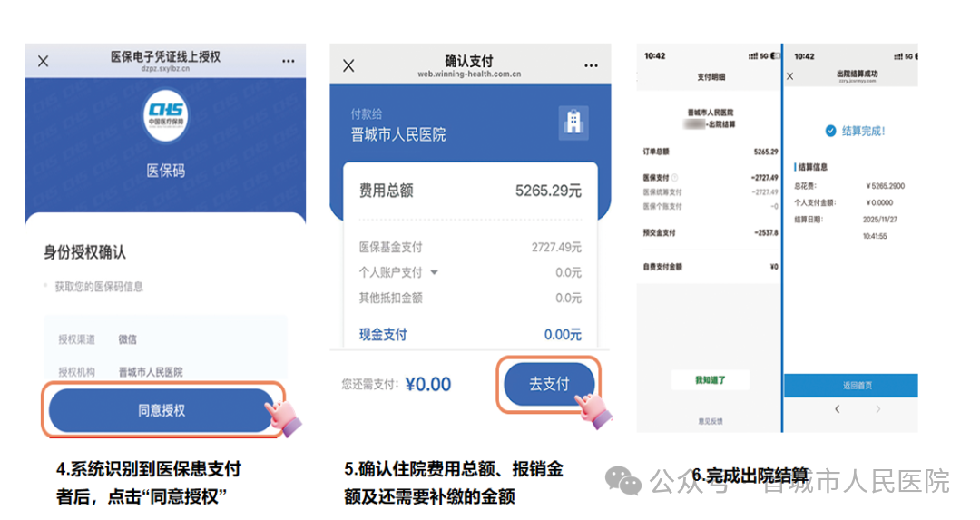Open the more menu on 确认支付 page
980x520 pixels.
coord(592,65)
